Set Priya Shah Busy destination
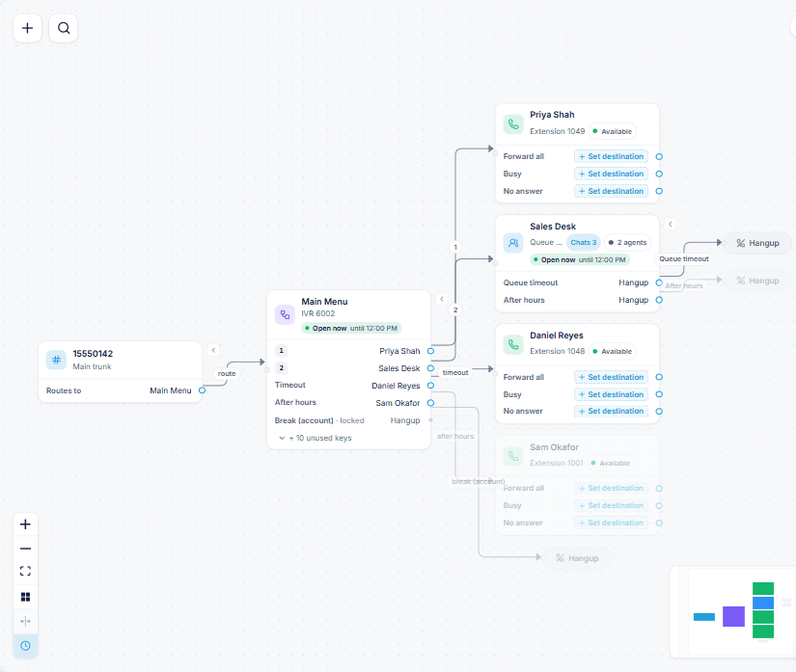This screenshot has width=796, height=672. (x=611, y=174)
